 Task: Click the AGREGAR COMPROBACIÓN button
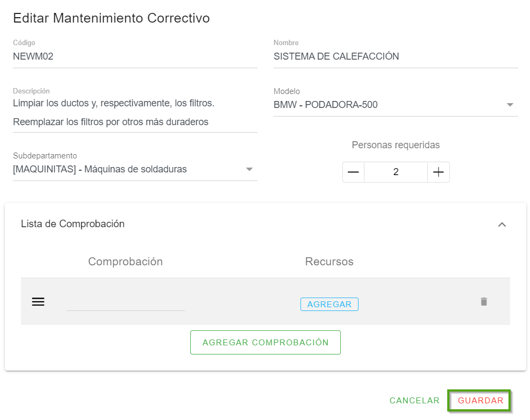tap(266, 343)
